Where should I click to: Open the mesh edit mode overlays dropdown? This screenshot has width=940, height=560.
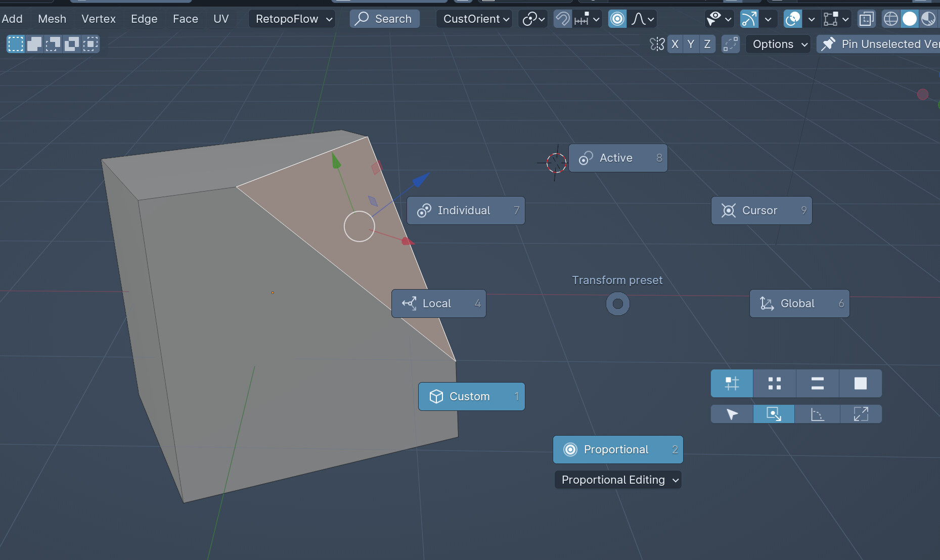click(836, 19)
